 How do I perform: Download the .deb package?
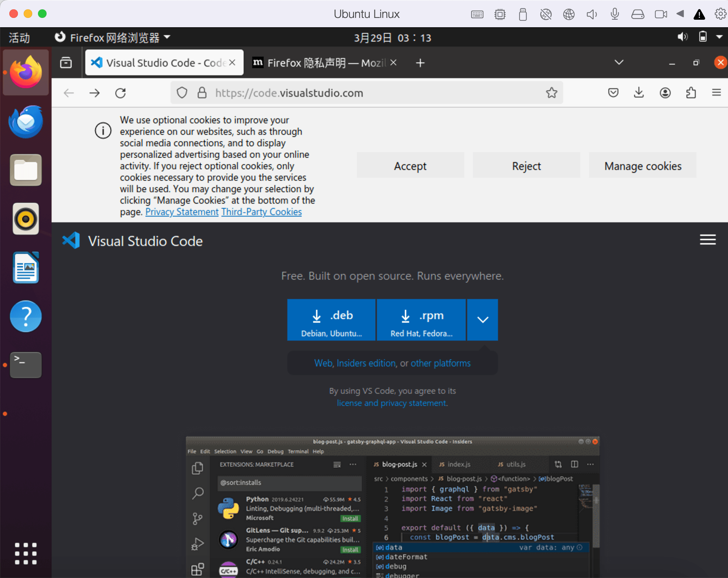click(331, 320)
